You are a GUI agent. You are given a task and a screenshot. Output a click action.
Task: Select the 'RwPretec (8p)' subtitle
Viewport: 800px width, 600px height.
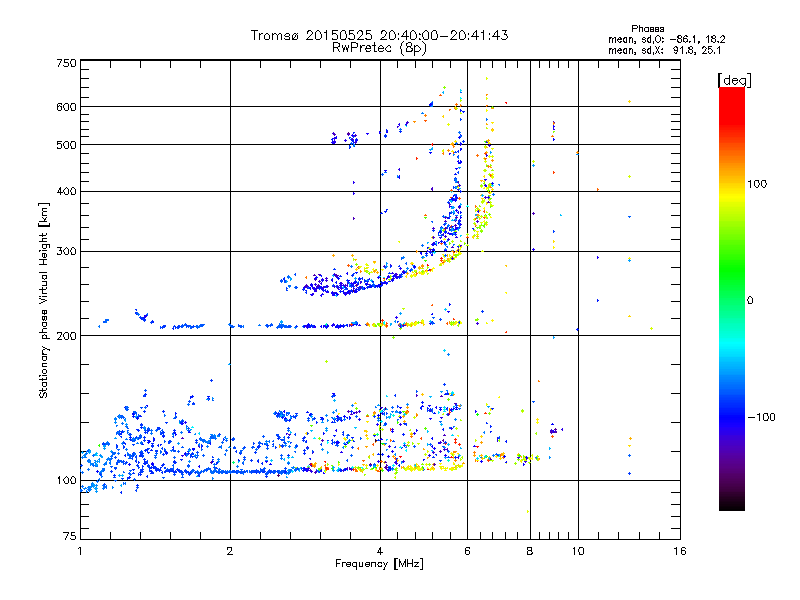click(x=379, y=48)
